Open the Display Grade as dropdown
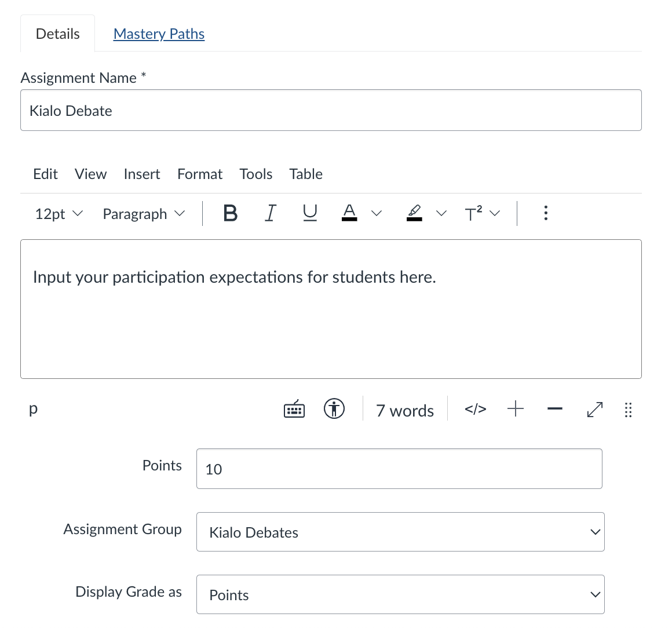672x628 pixels. (400, 594)
